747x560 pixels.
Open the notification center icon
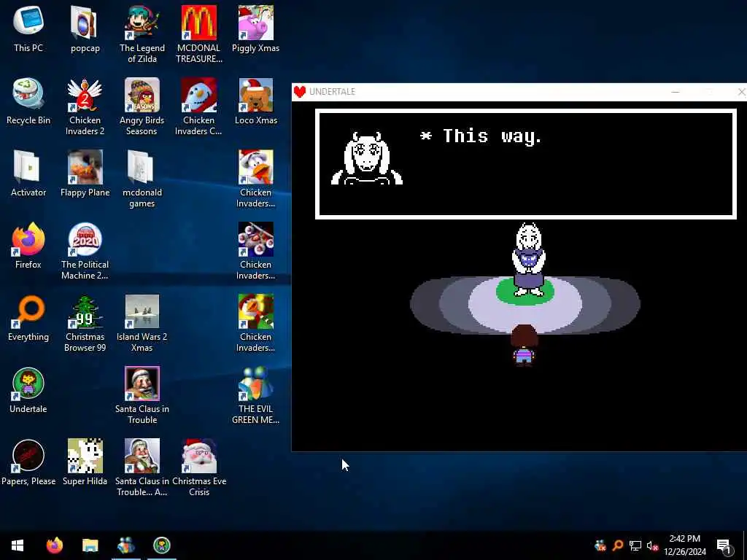click(x=724, y=546)
